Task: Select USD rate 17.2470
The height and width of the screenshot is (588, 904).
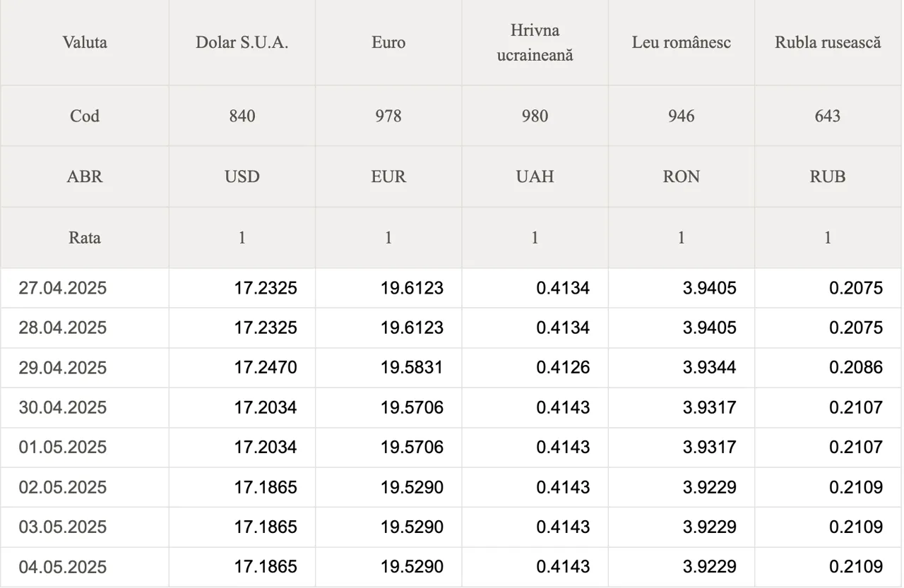Action: click(x=266, y=368)
